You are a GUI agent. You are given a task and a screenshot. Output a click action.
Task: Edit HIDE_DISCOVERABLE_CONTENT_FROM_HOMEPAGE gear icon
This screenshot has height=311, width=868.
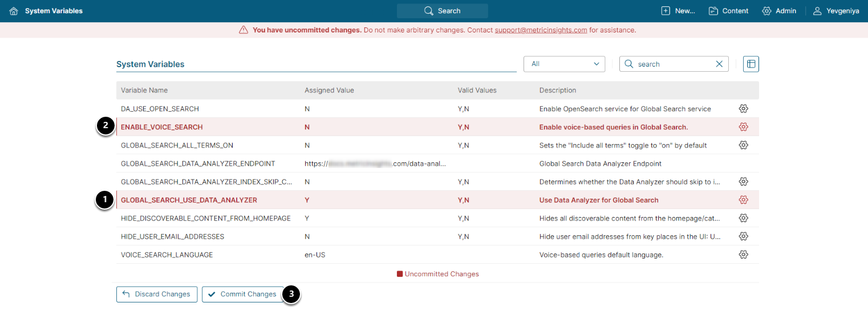(743, 218)
